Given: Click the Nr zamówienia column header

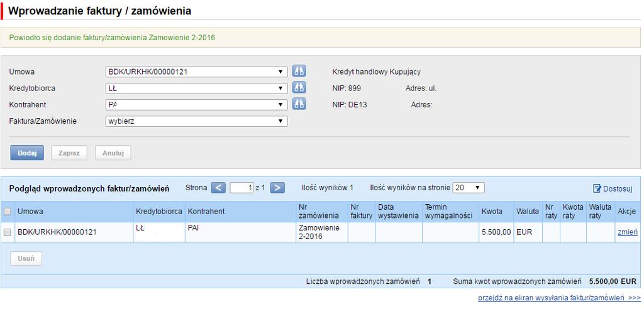Looking at the screenshot, I should coord(319,212).
